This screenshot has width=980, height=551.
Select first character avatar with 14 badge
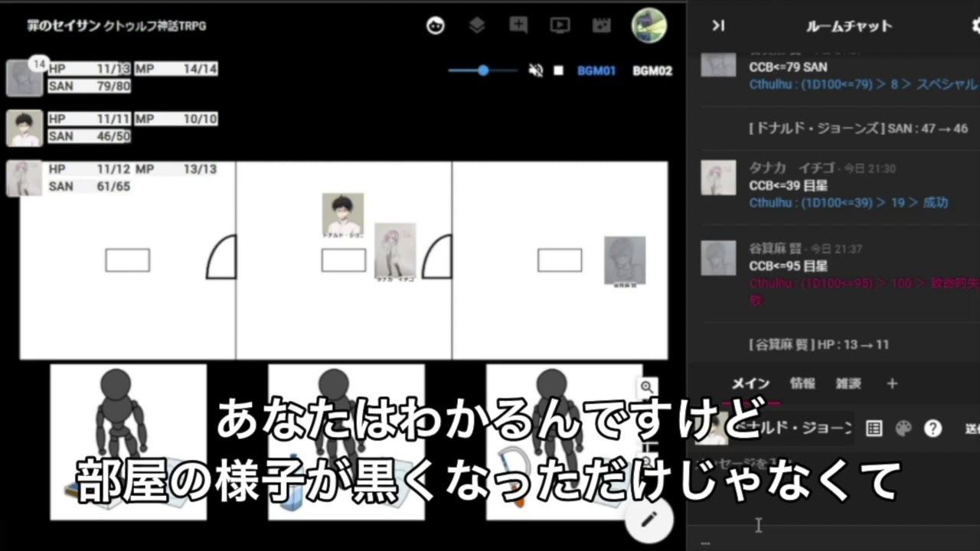(24, 78)
